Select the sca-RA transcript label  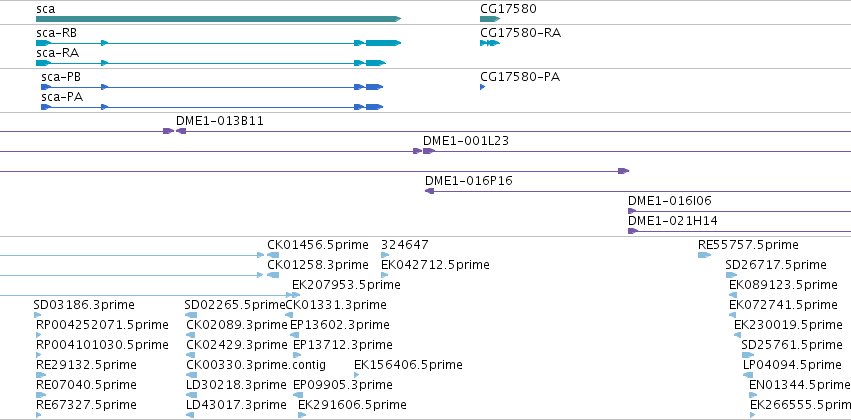pyautogui.click(x=58, y=53)
